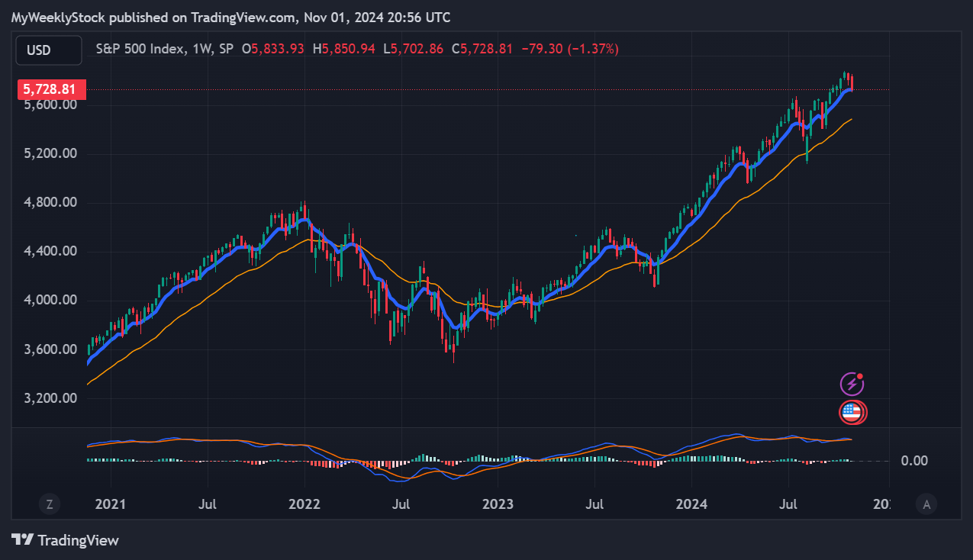Click the open value O5,833.93
Screen dimensions: 973x560
click(x=273, y=48)
